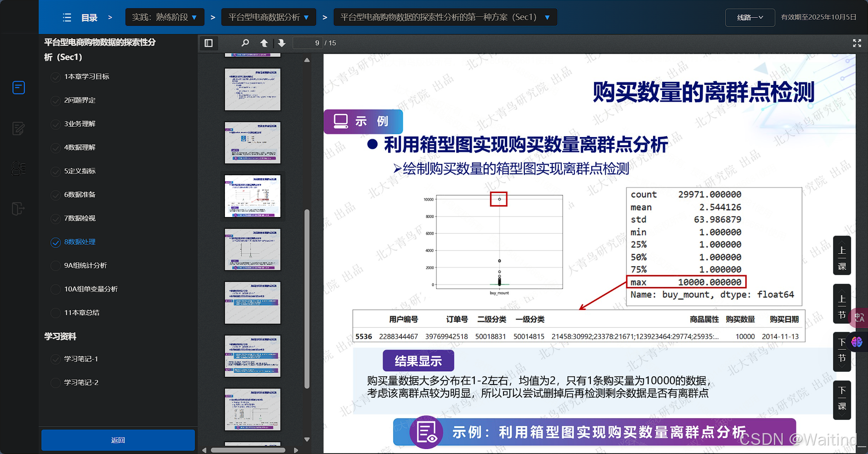
Task: Open the PDF search magnifier
Action: tap(245, 43)
